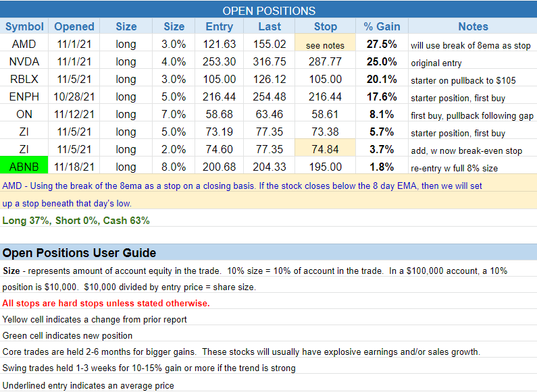The height and width of the screenshot is (392, 537).
Task: Click the Notes column header
Action: 473,26
